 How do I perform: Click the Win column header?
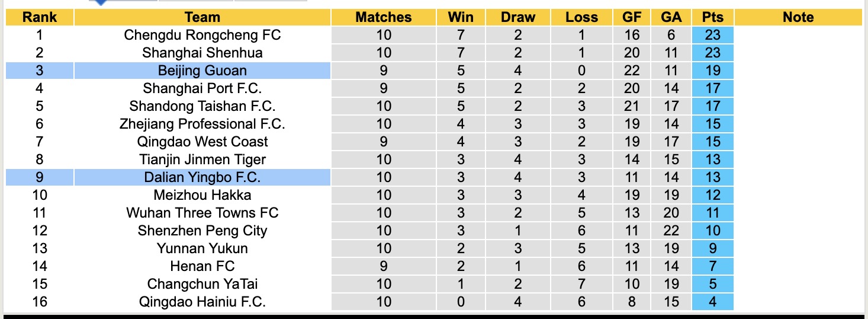point(461,17)
